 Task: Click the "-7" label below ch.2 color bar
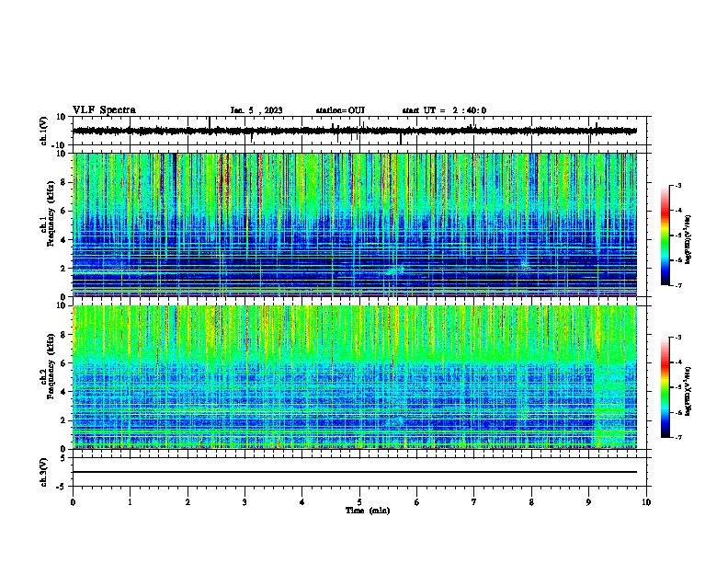pyautogui.click(x=678, y=437)
